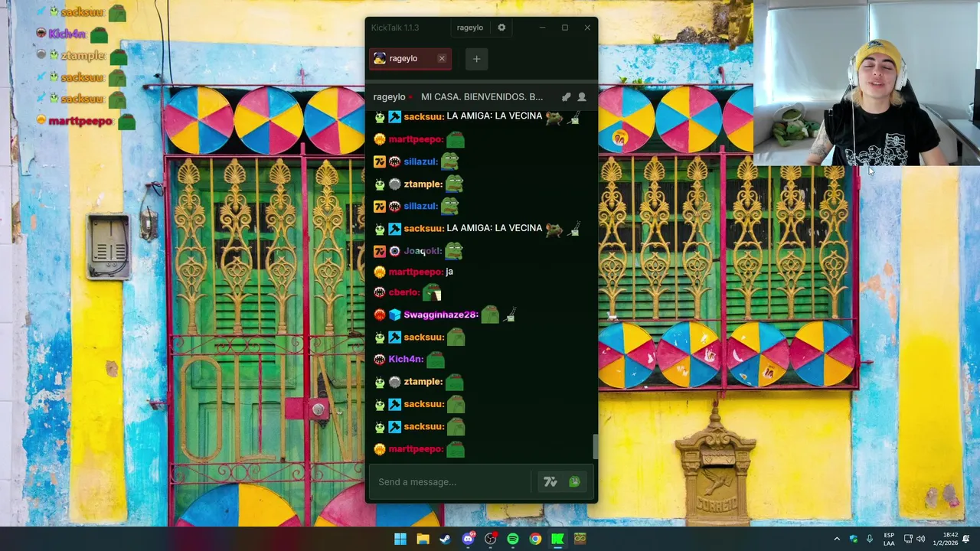The height and width of the screenshot is (551, 980).
Task: Open notifications bell in tray
Action: coord(966,539)
